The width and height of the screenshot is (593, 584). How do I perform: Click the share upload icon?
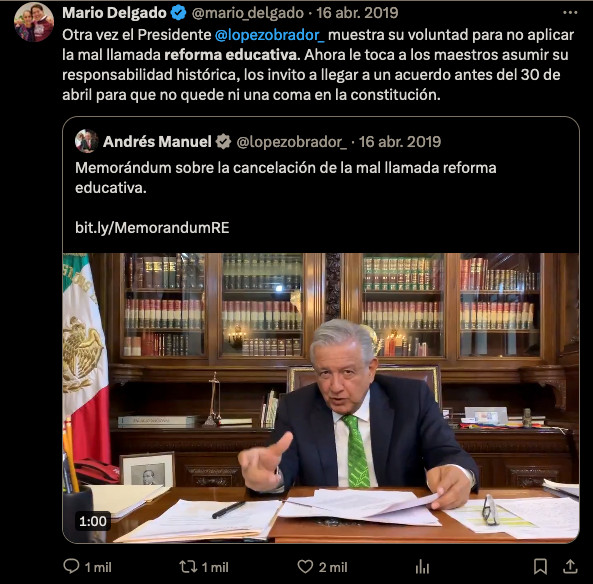570,567
